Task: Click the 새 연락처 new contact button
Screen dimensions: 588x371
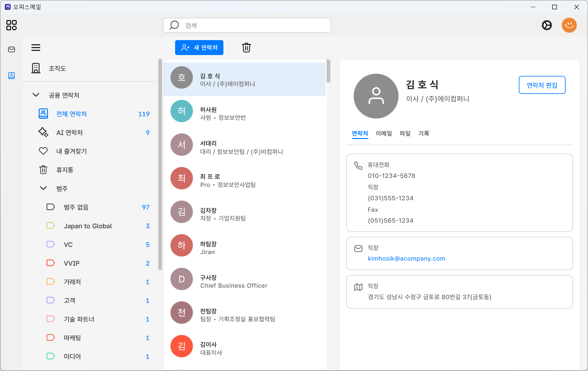Action: pos(199,48)
